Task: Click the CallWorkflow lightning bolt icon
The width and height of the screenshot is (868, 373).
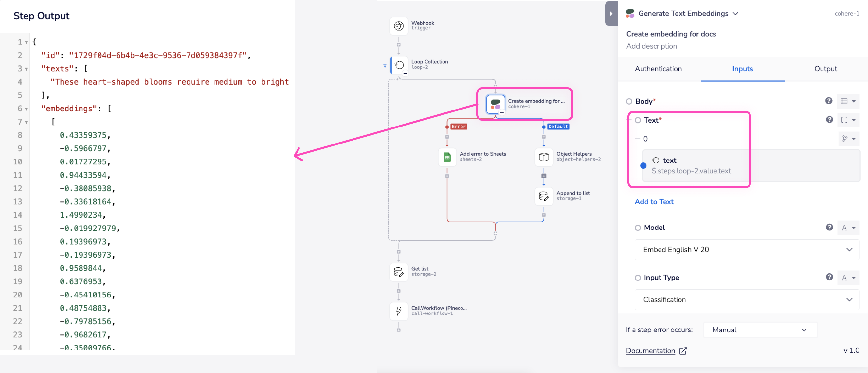Action: point(399,311)
